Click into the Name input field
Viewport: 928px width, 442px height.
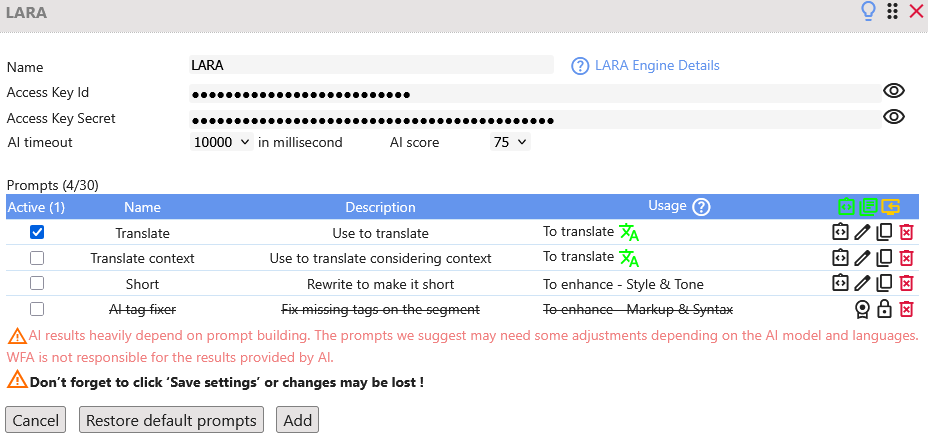click(372, 65)
